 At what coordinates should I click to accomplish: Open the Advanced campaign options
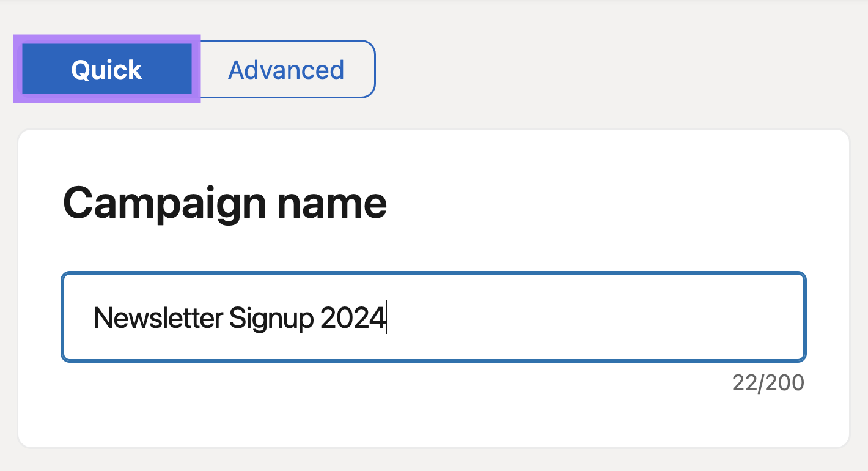tap(285, 69)
